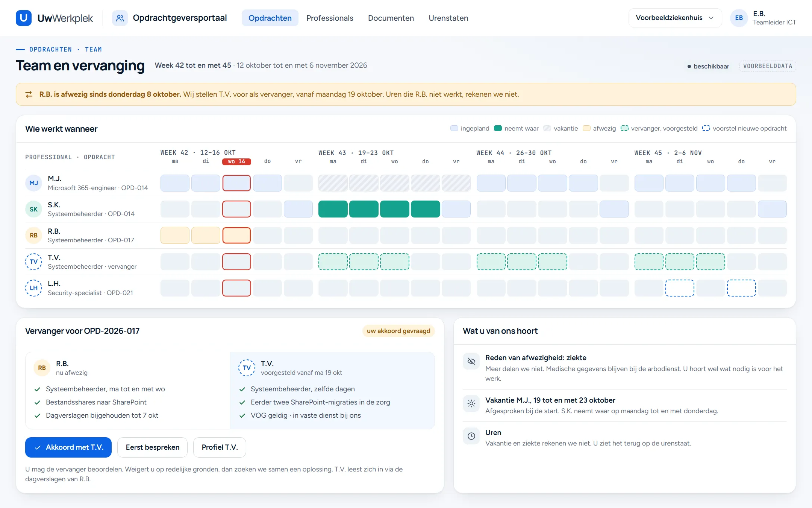This screenshot has width=812, height=508.
Task: Switch to the Opdrachten tab
Action: click(x=270, y=18)
